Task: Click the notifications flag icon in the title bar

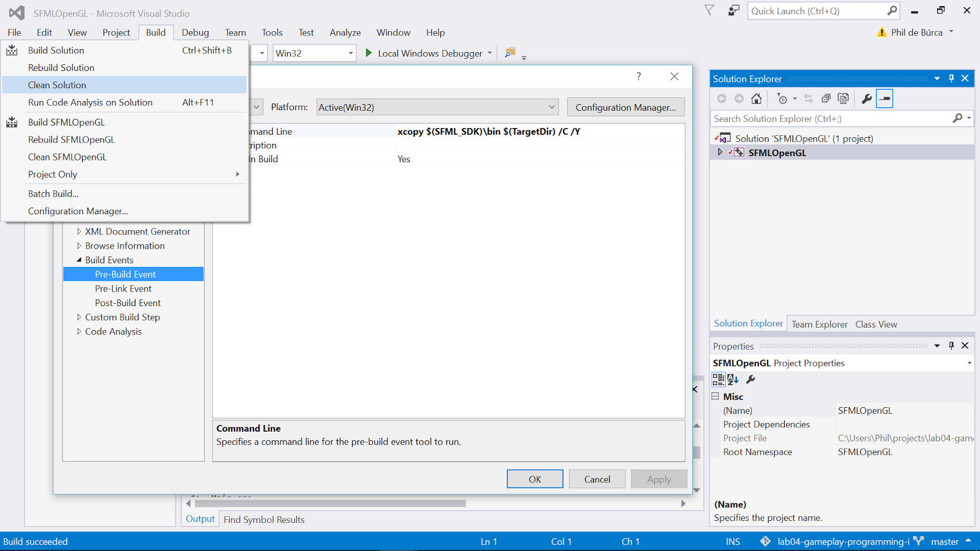Action: [709, 10]
